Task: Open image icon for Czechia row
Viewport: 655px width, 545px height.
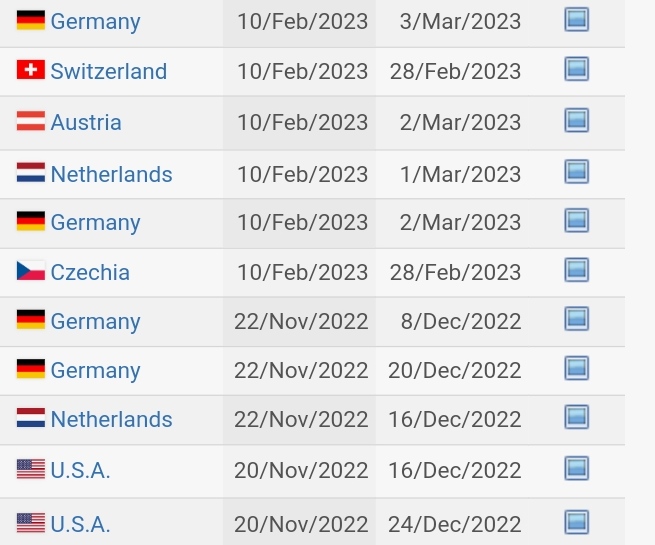Action: point(576,270)
